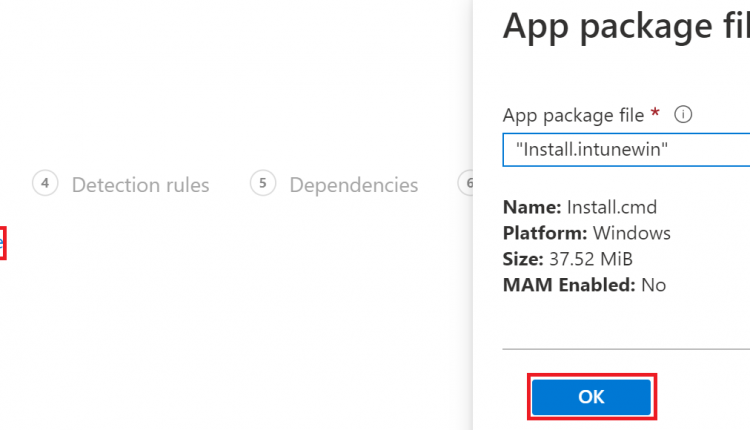Click the bold Platform label
Image resolution: width=750 pixels, height=430 pixels.
point(544,234)
